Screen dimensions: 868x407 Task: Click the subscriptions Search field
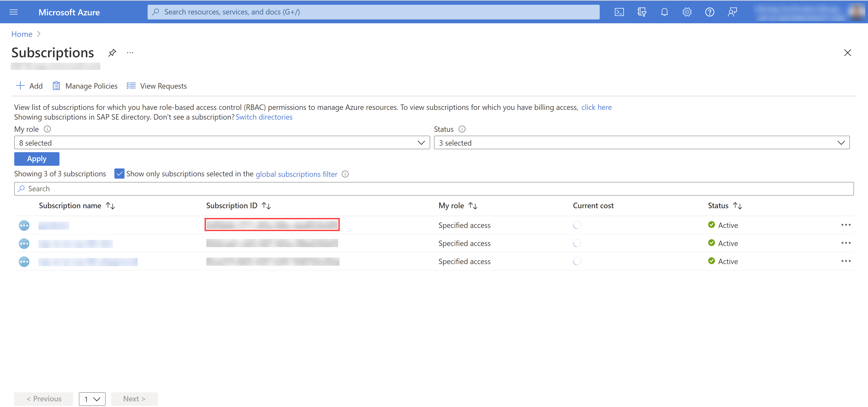(434, 189)
